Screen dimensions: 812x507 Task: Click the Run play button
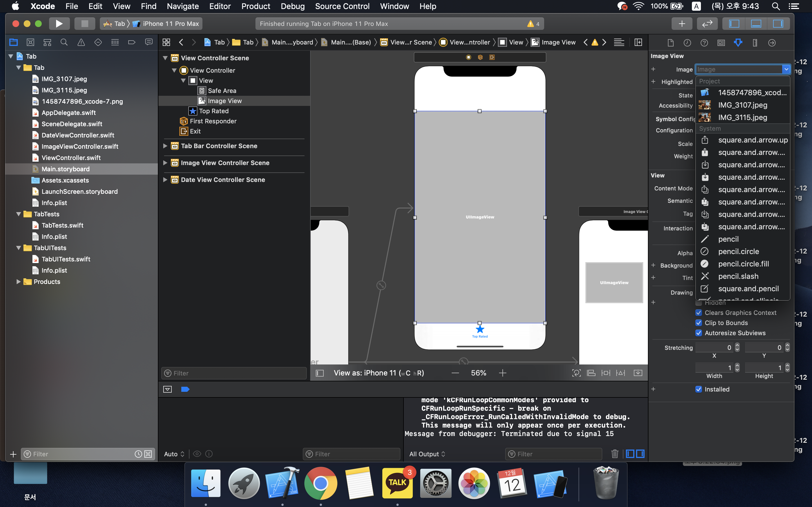(x=59, y=23)
